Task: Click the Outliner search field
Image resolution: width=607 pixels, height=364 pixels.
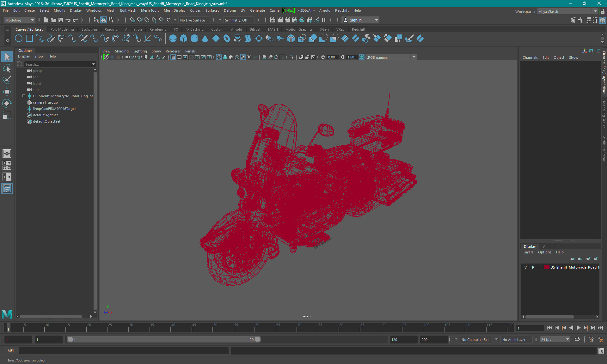Action: pos(58,64)
